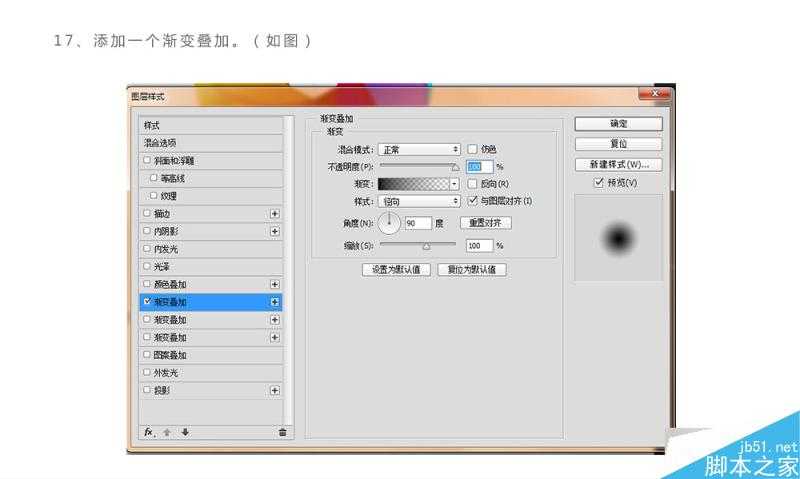
Task: Click the plus icon beside 颜色叠加
Action: point(274,285)
